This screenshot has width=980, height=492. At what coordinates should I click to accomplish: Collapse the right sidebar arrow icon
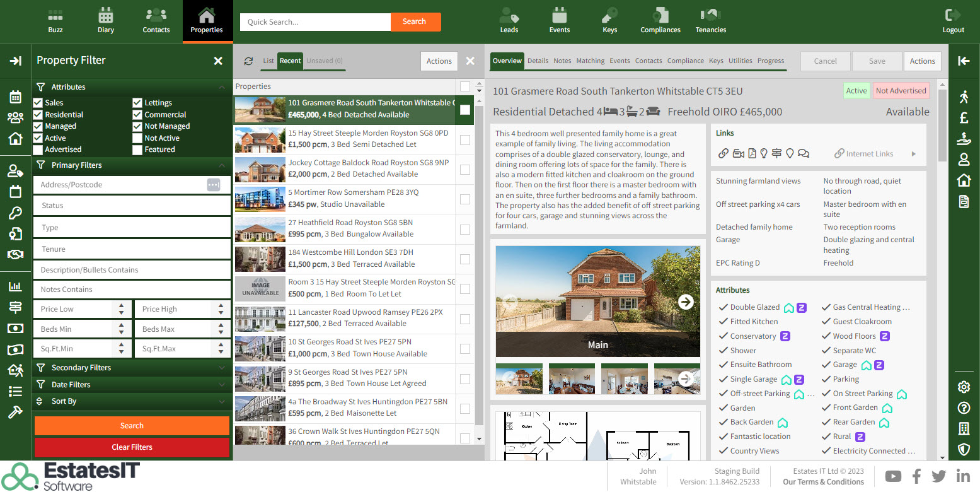[x=964, y=61]
